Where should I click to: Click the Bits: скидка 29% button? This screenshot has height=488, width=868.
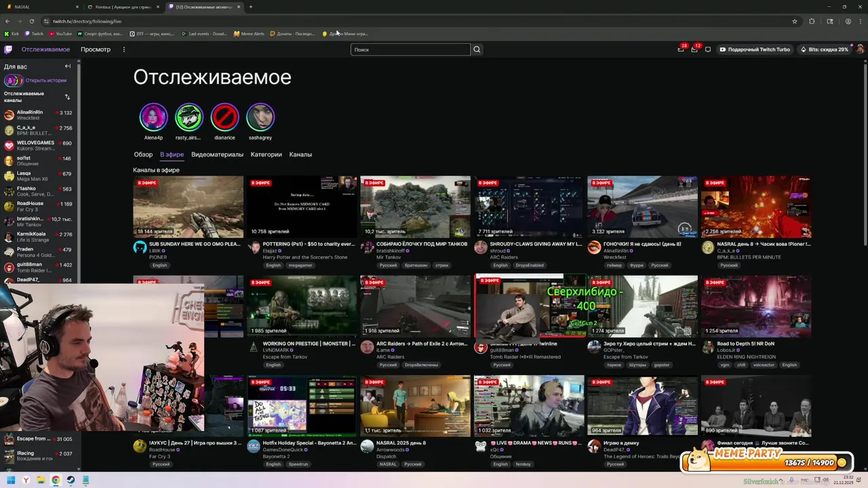pyautogui.click(x=825, y=49)
